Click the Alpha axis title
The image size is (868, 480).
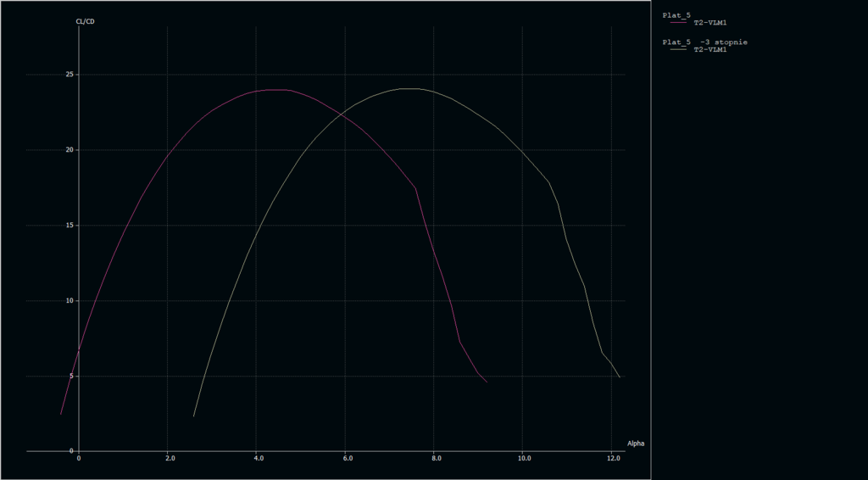636,444
